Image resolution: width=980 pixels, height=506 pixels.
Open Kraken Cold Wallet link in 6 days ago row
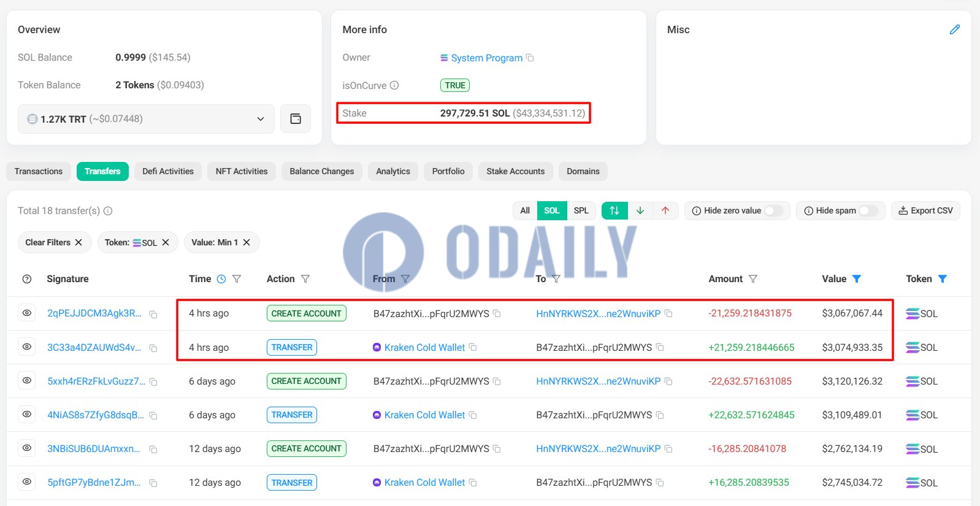(x=424, y=415)
